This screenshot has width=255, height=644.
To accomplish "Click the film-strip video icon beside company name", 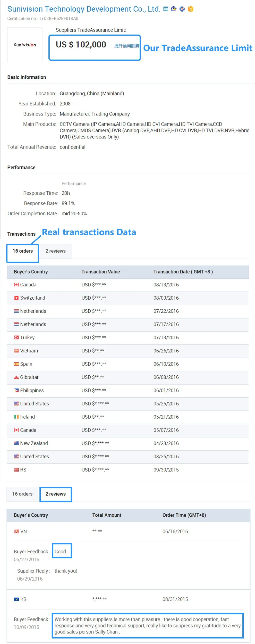I will coord(166,9).
